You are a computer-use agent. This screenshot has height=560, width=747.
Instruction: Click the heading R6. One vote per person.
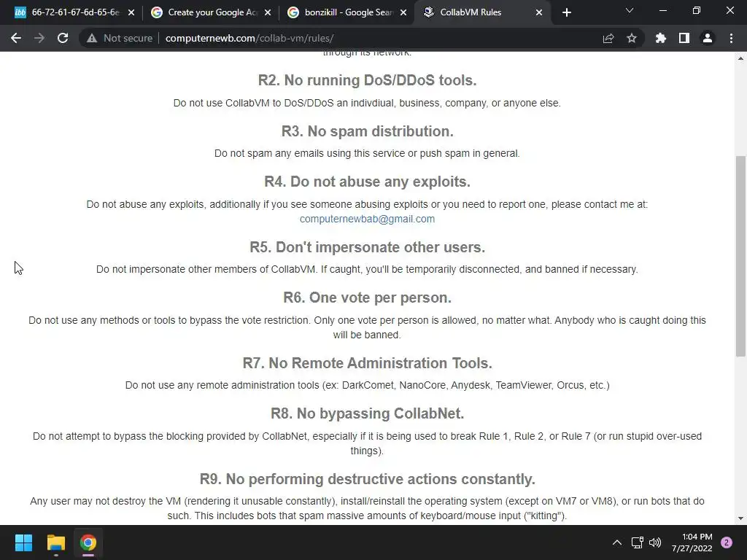(x=367, y=297)
